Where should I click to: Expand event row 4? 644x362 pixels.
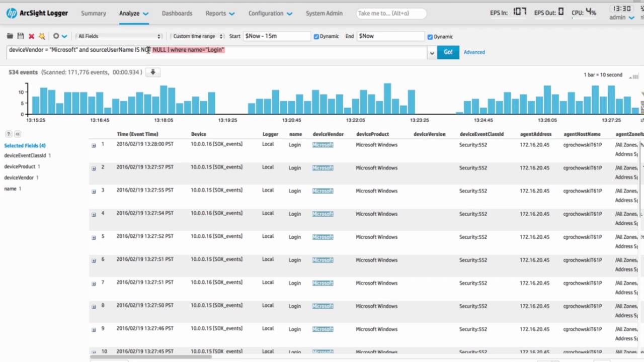94,215
